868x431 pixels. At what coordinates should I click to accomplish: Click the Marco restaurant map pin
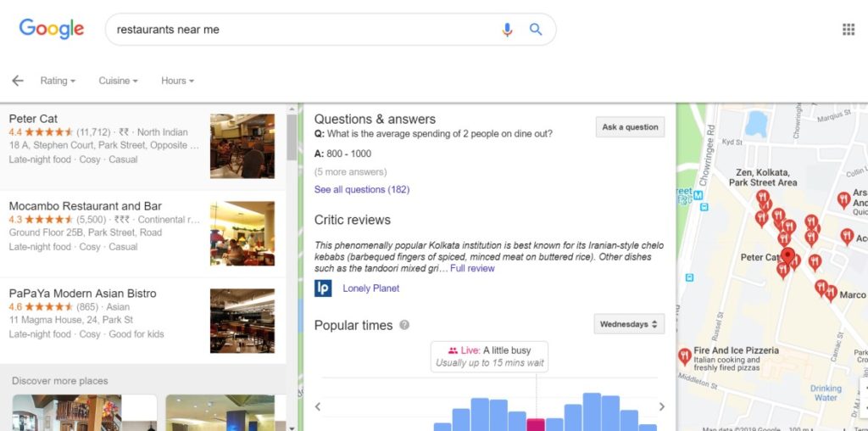click(x=831, y=293)
